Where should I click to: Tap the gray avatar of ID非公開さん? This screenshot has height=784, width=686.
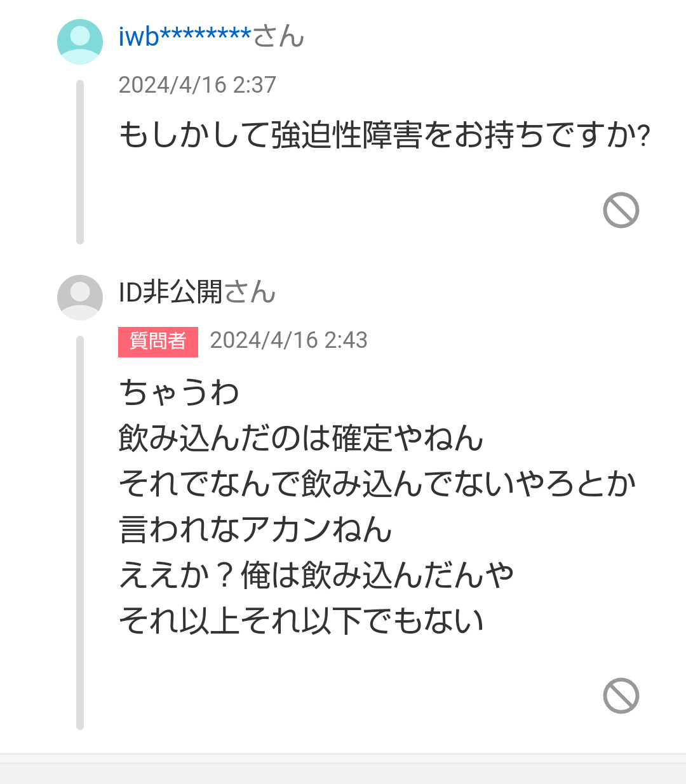[x=80, y=298]
